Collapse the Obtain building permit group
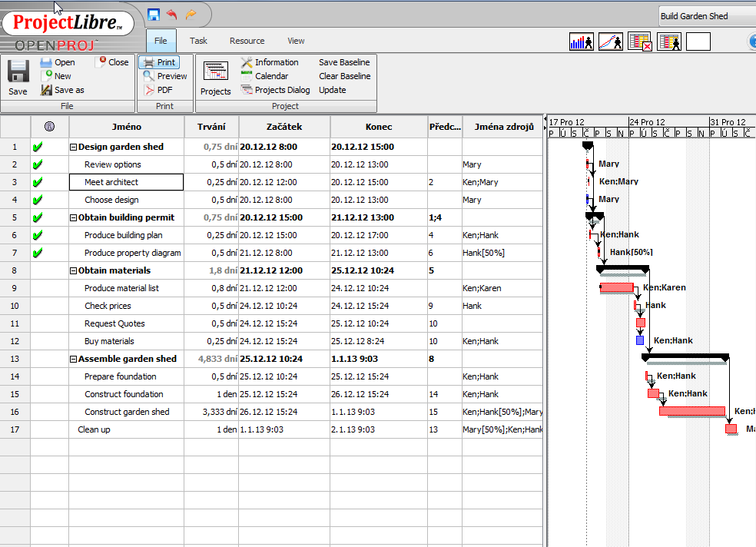 pyautogui.click(x=73, y=218)
